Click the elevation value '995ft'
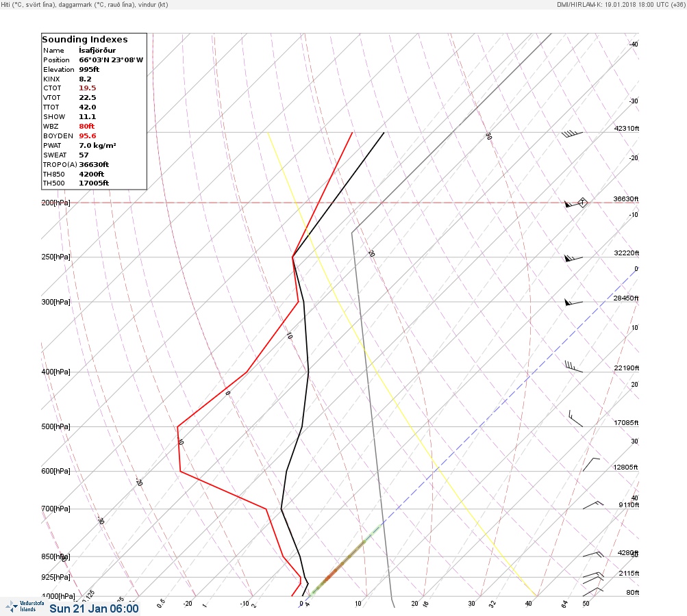This screenshot has height=616, width=687. click(89, 70)
